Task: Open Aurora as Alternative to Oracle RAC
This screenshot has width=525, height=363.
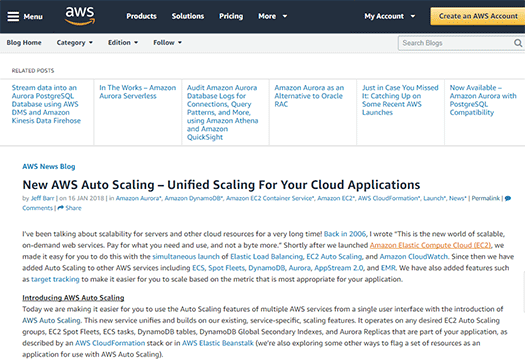Action: click(x=309, y=96)
